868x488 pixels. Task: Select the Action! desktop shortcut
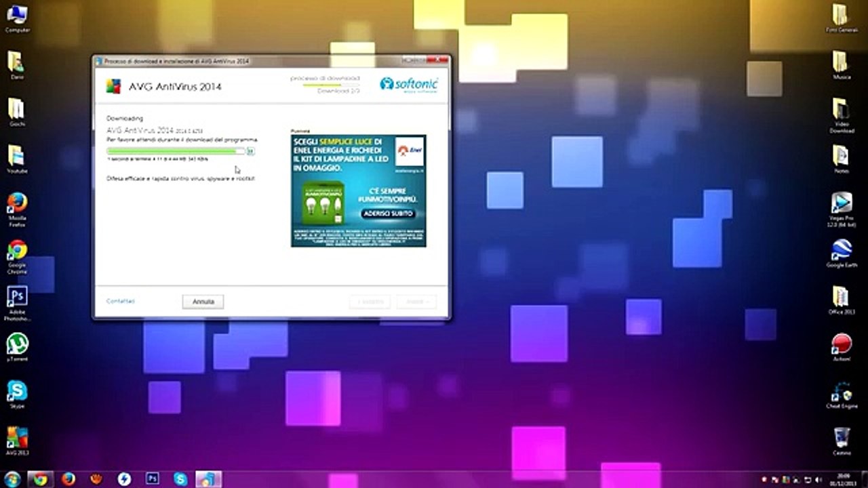click(841, 346)
